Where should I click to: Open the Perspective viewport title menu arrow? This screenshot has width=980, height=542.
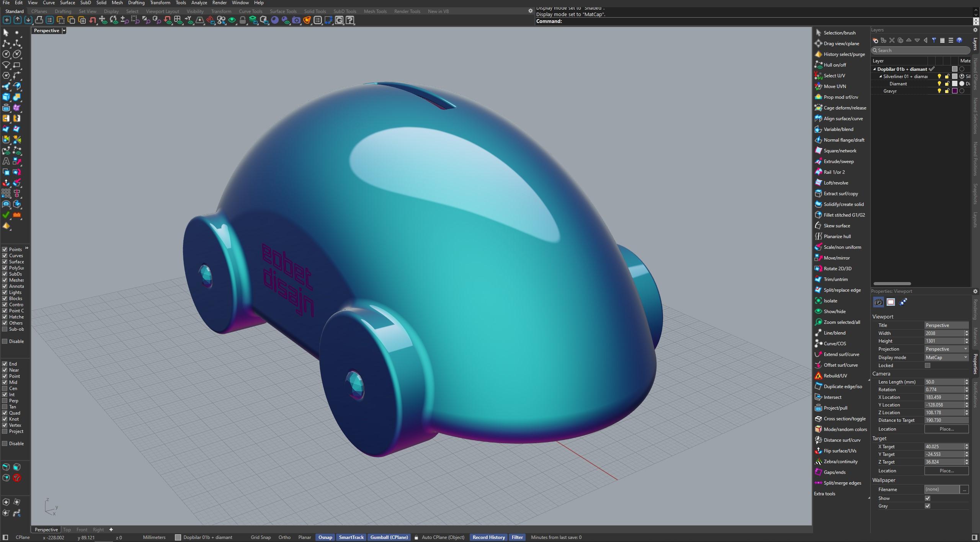click(x=64, y=31)
